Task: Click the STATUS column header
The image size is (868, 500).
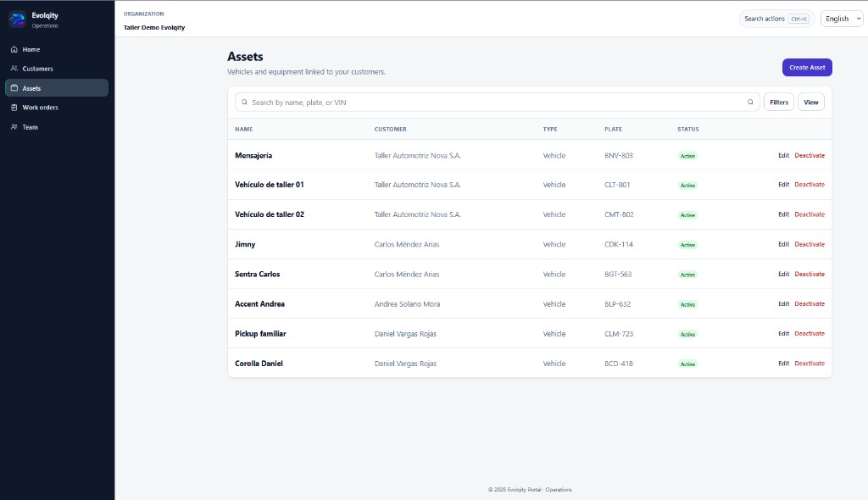Action: [688, 129]
